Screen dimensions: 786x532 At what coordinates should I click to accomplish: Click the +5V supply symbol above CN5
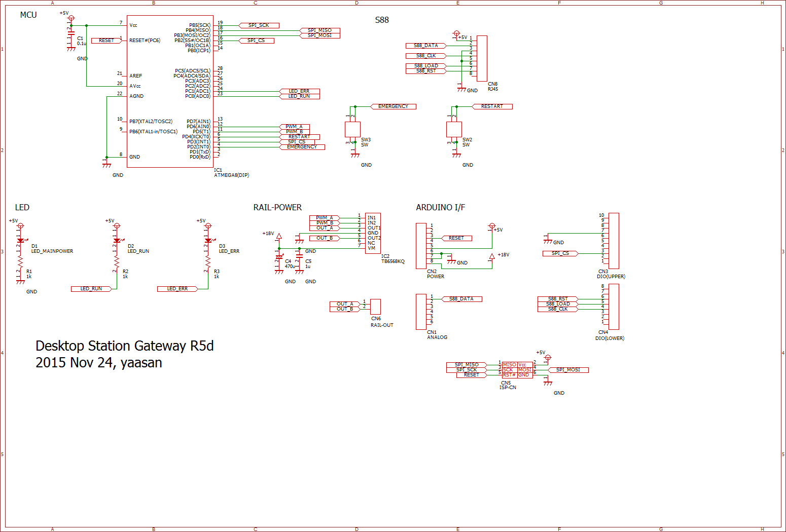(548, 358)
